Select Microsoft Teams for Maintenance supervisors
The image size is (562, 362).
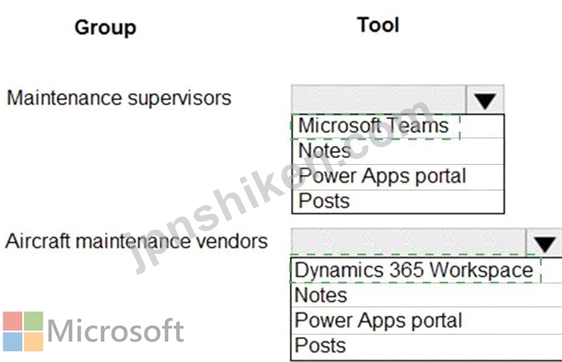(x=398, y=126)
